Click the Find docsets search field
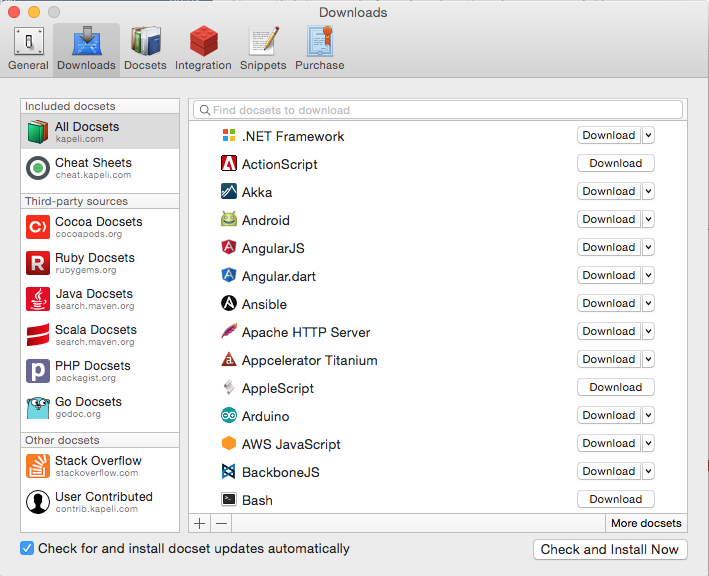Screen dimensions: 709x576 (x=437, y=110)
